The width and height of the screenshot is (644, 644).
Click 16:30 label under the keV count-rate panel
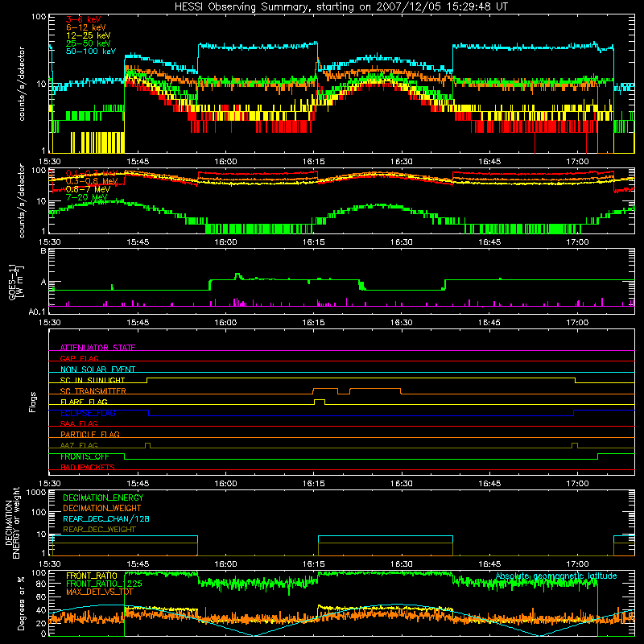pos(401,162)
